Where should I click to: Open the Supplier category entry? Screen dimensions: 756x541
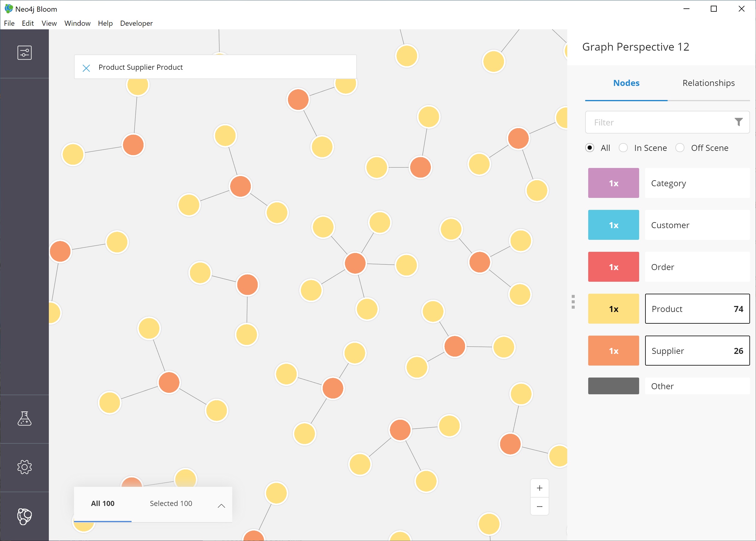(x=697, y=351)
